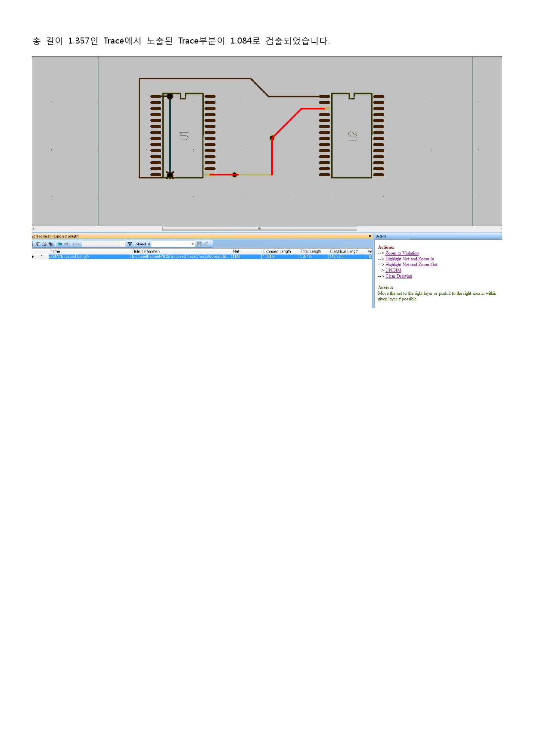Go back with the cyan left arrow
Screen dimensions: 534x756
(x=60, y=244)
